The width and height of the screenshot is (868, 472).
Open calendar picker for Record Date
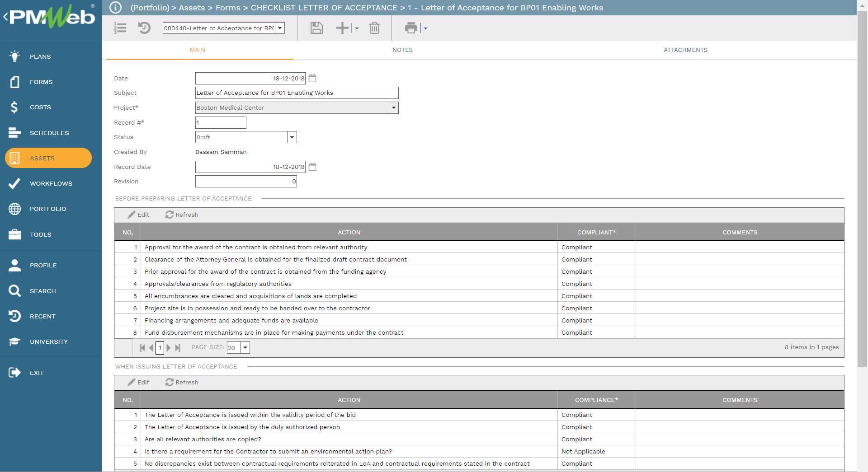312,167
